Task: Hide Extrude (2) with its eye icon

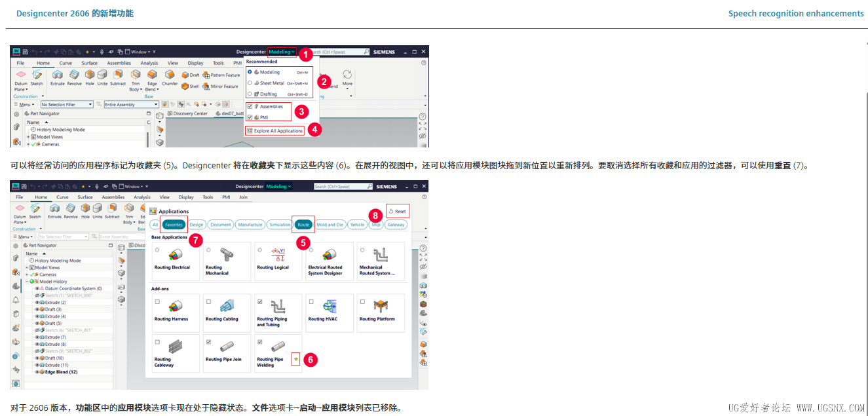Action: (x=37, y=303)
